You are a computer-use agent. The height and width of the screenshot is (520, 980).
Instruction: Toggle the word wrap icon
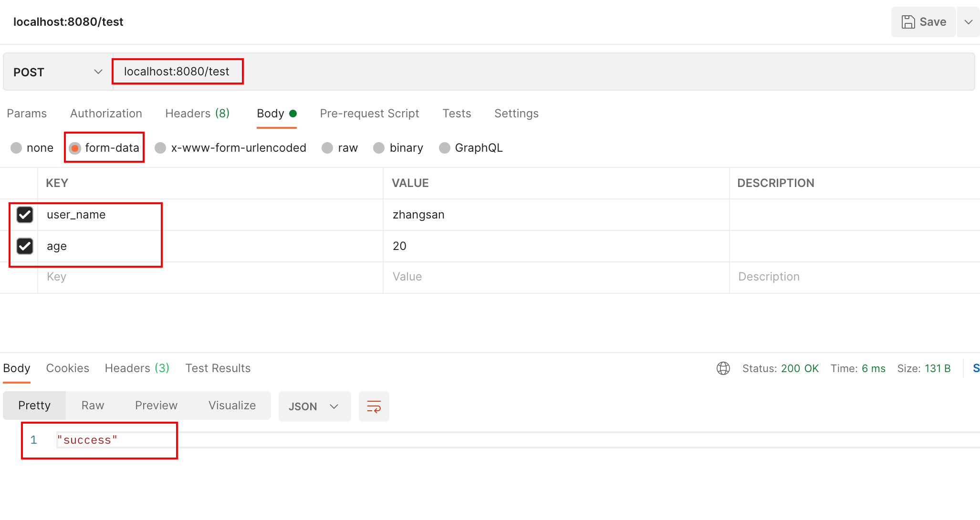(374, 406)
